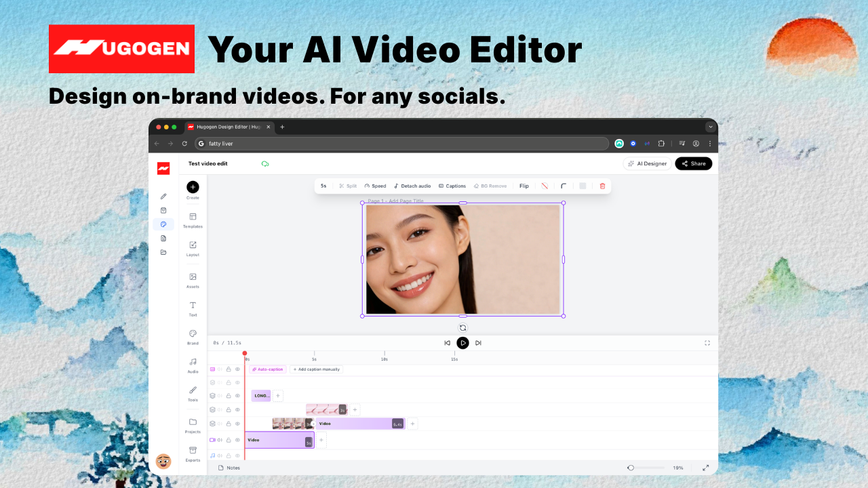Open the Tools panel

tap(193, 394)
